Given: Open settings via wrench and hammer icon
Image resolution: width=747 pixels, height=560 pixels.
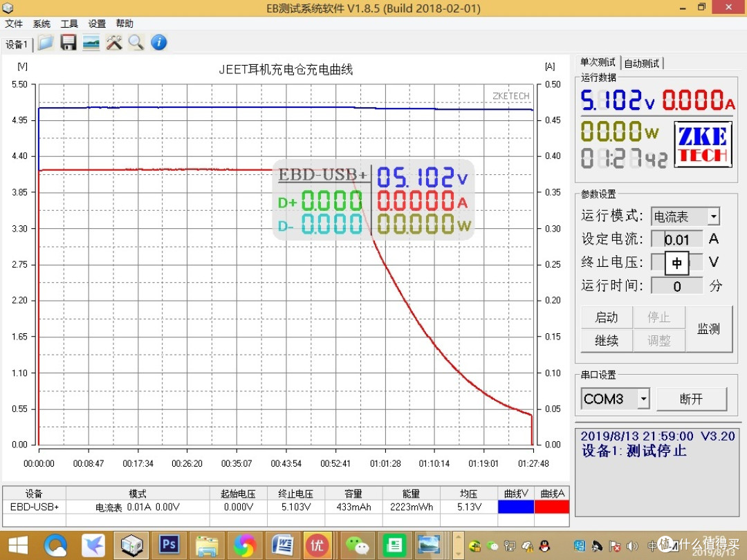Looking at the screenshot, I should [114, 43].
